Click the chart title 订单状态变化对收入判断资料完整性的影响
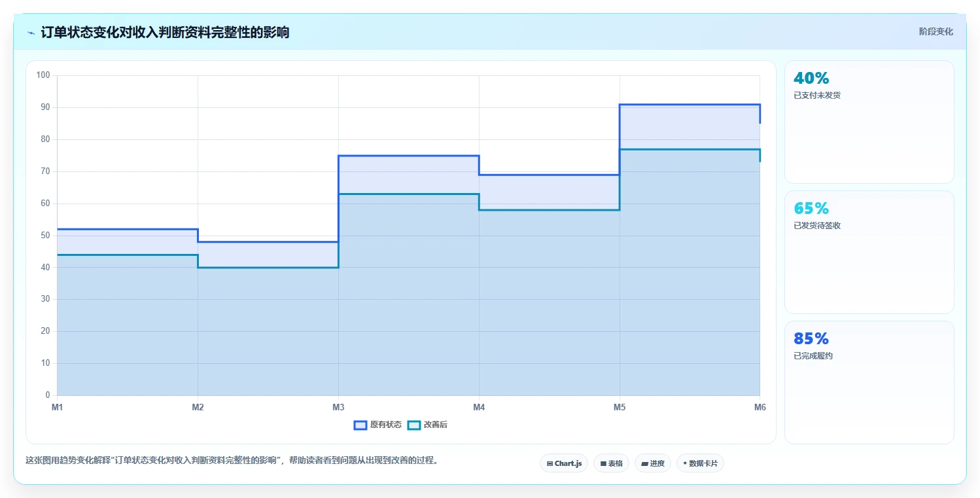980x498 pixels. tap(165, 33)
